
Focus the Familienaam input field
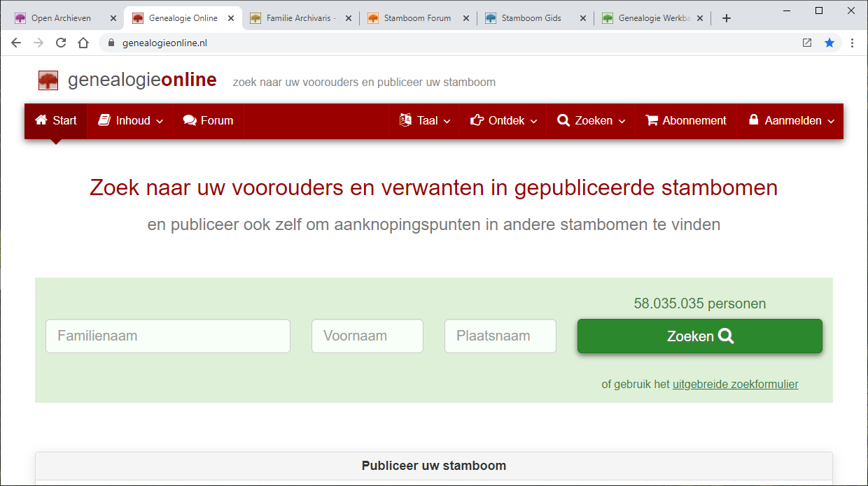tap(168, 336)
